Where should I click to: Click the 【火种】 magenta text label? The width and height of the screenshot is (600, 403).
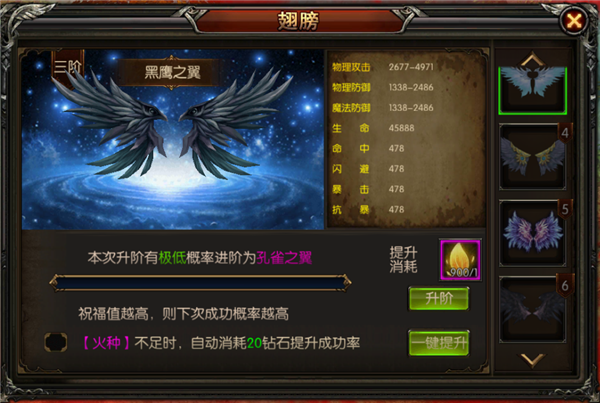106,343
